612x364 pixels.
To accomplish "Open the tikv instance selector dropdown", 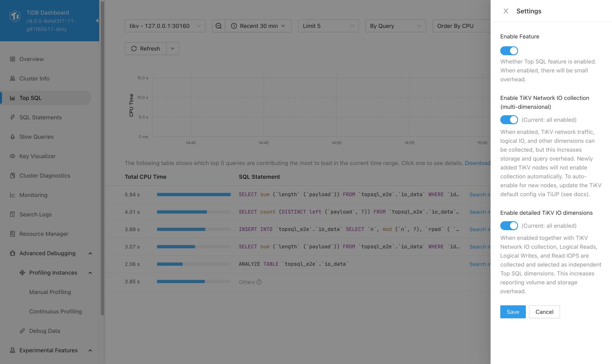I will (x=165, y=26).
